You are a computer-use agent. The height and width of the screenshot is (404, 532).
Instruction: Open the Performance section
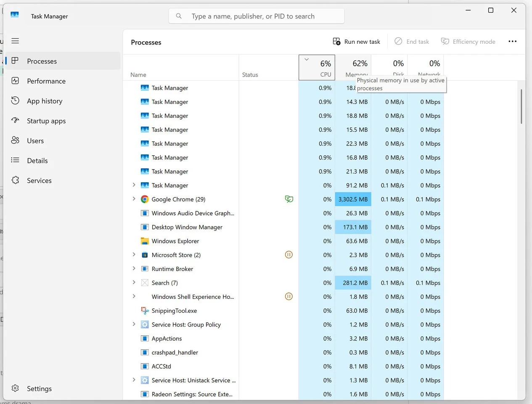click(46, 81)
